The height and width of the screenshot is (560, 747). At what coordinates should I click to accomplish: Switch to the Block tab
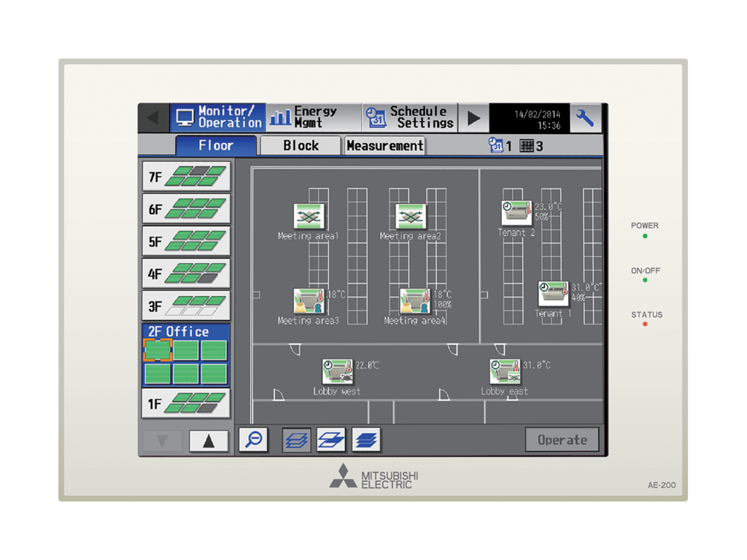click(x=300, y=145)
